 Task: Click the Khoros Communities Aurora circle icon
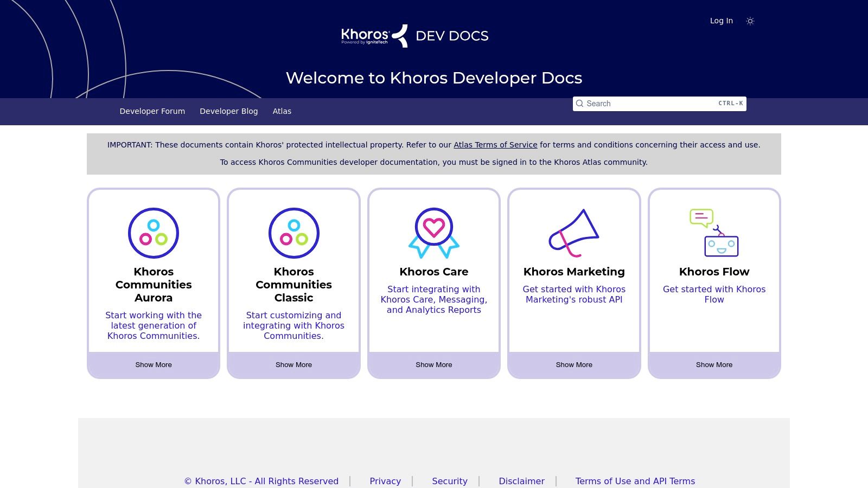pyautogui.click(x=154, y=233)
